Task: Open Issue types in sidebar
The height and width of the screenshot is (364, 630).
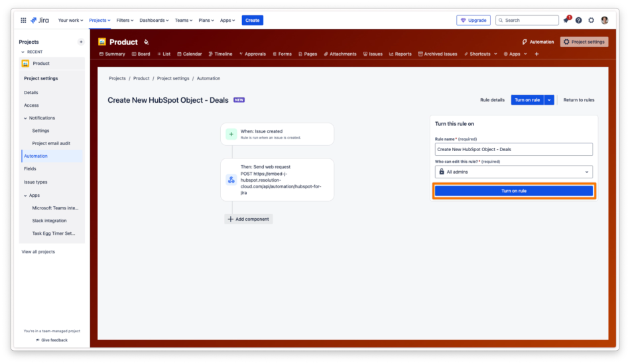Action: (35, 182)
